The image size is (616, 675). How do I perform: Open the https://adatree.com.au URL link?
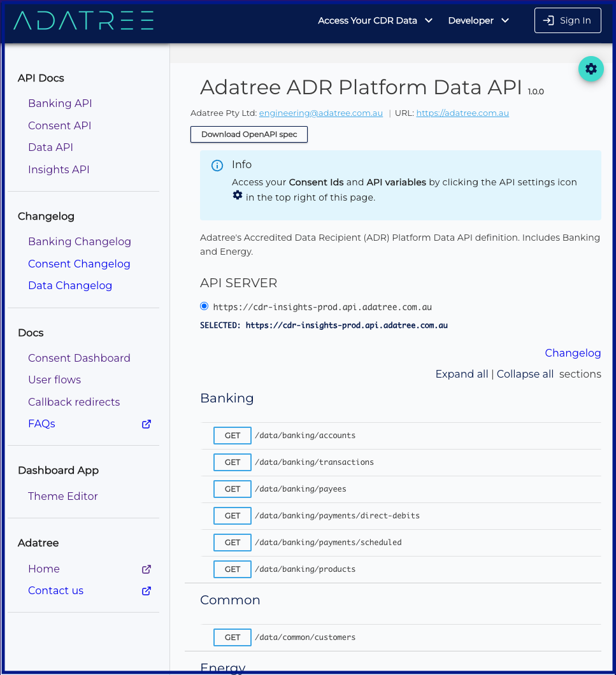462,113
